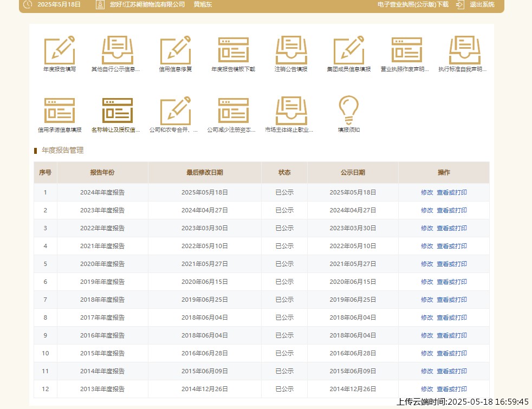Click the 公示日期 column header
The image size is (532, 409).
coord(353,172)
